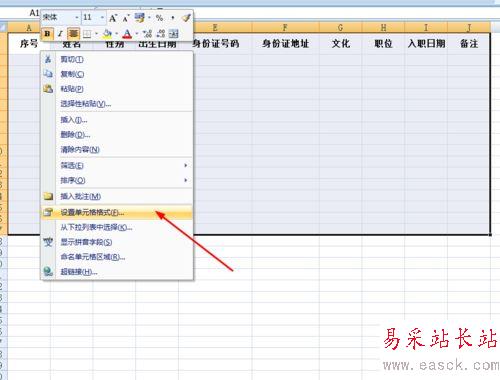Click the Select All corner button

pos(3,28)
